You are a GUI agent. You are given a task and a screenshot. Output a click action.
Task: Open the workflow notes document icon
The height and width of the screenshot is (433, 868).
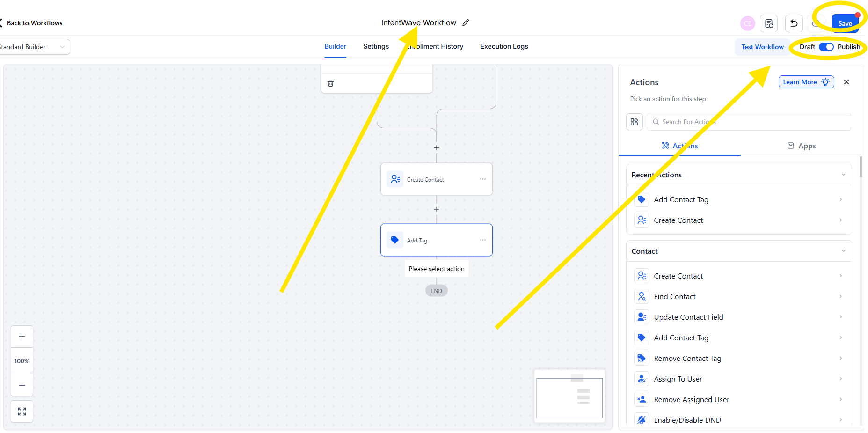769,23
